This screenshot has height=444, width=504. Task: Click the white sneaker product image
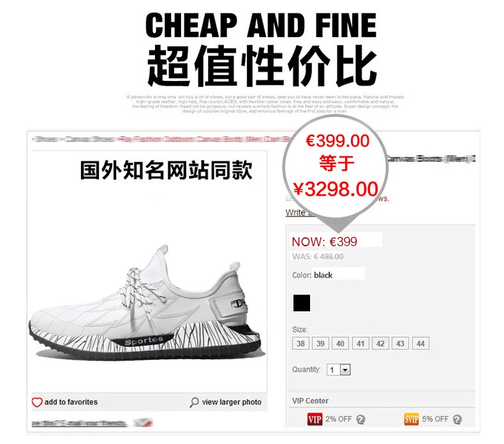pos(145,302)
